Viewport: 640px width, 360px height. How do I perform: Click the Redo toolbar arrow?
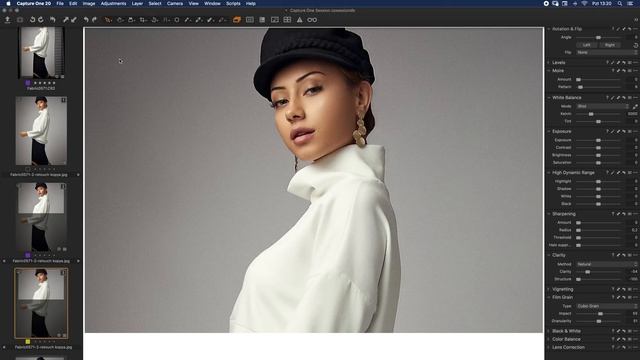click(x=94, y=20)
